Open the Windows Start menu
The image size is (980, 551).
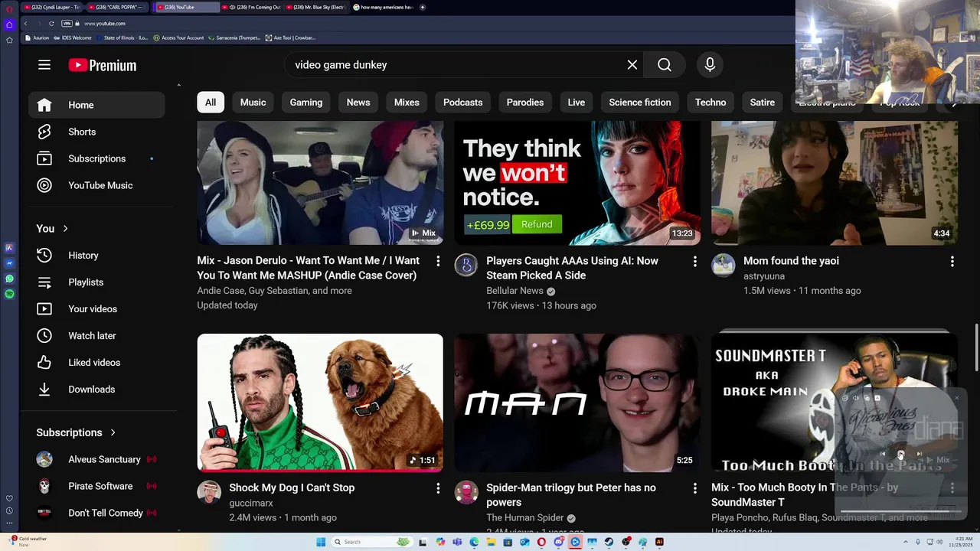pos(321,542)
